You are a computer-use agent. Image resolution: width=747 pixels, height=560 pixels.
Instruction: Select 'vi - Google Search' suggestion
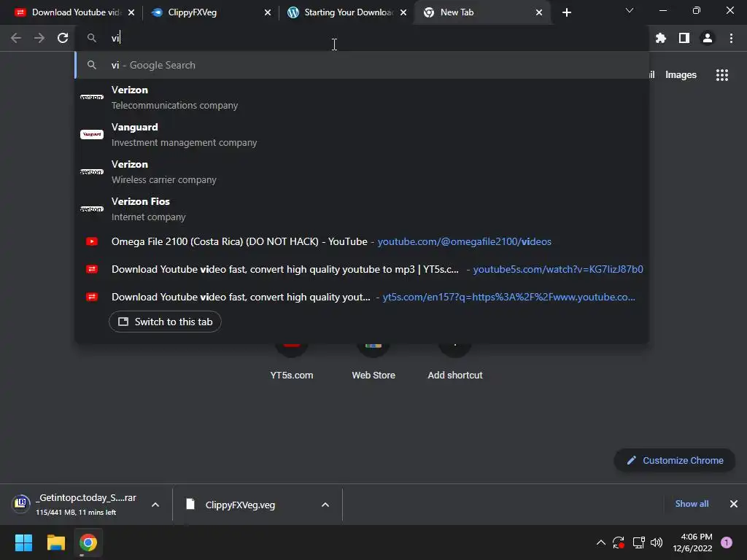(x=362, y=65)
